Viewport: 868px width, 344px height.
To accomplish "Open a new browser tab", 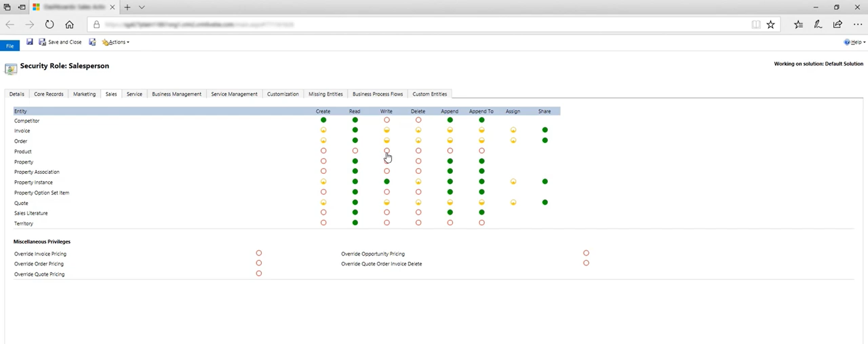I will pos(127,7).
